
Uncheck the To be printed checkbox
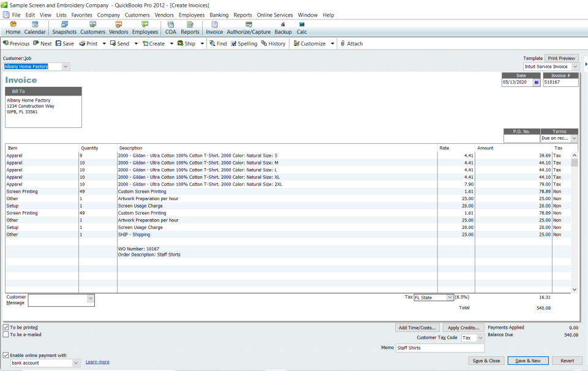click(x=5, y=327)
